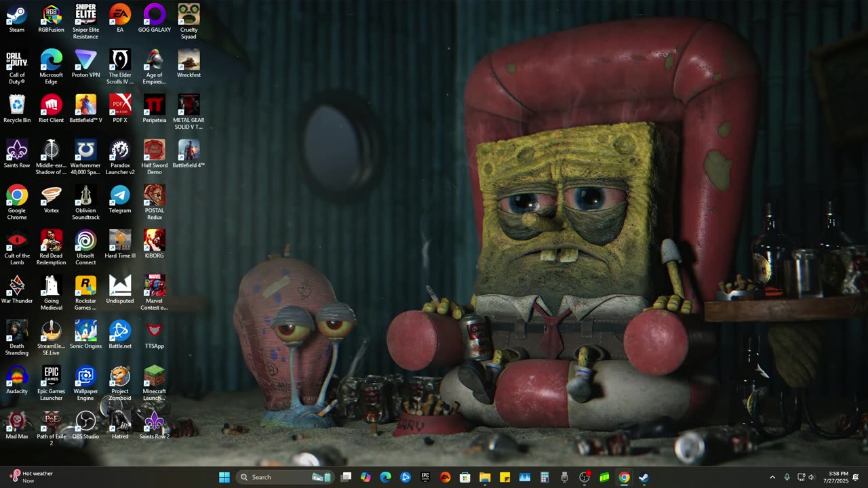
Task: Select the Mad Max desktop icon
Action: tap(17, 425)
